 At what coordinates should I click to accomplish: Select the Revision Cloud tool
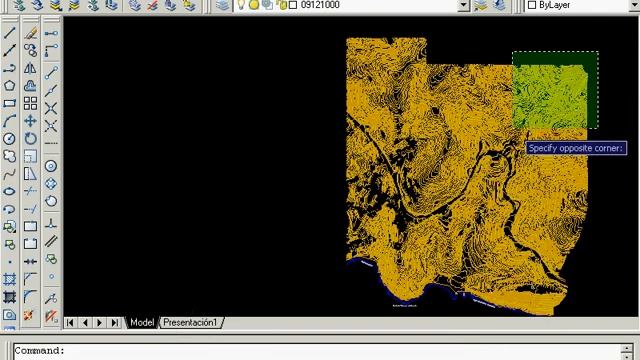[9, 156]
